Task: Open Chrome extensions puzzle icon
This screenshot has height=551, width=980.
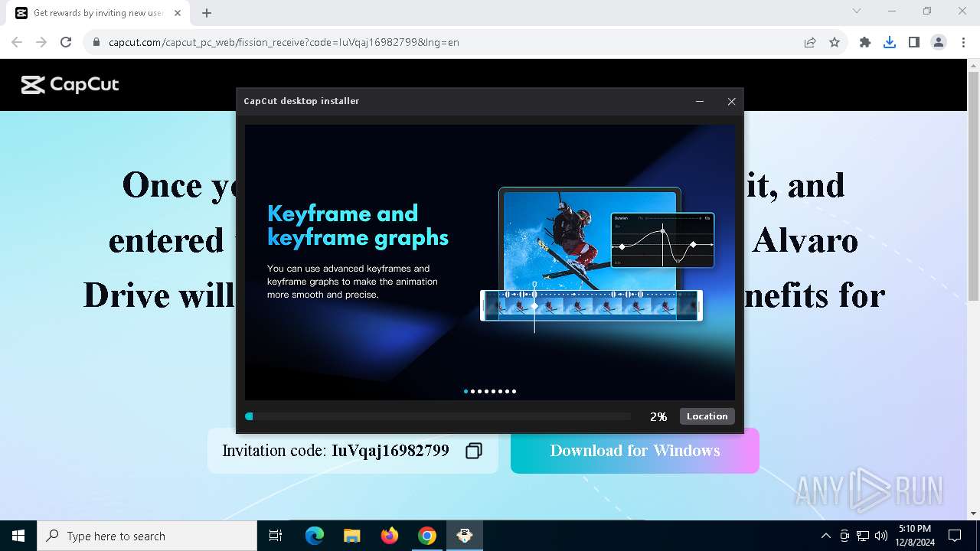Action: point(865,42)
